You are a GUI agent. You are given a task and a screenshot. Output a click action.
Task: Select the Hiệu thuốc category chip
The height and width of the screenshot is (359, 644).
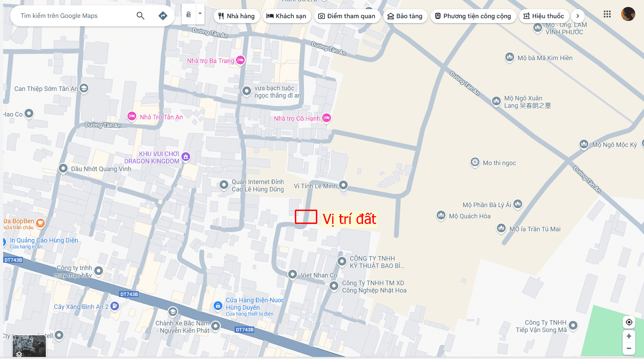tap(544, 16)
